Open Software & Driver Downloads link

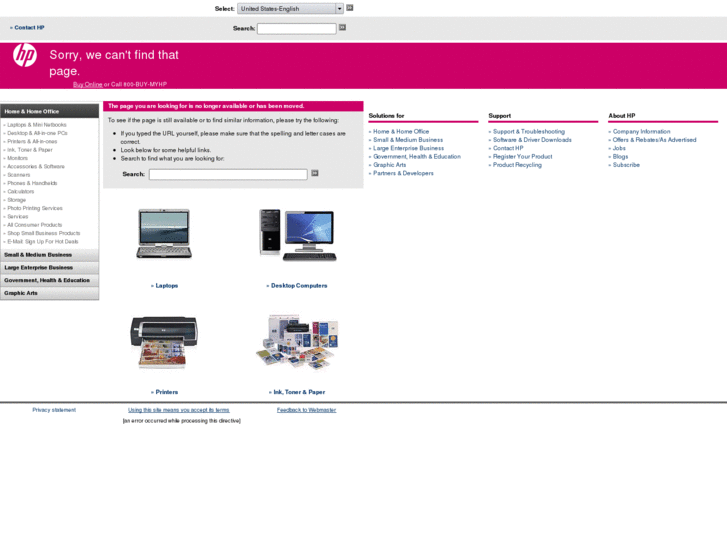(532, 140)
